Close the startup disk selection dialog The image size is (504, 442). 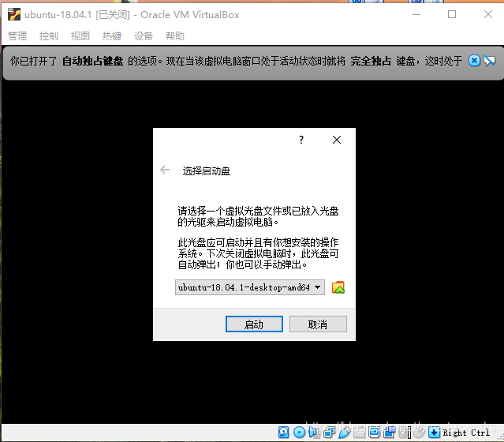pos(337,140)
